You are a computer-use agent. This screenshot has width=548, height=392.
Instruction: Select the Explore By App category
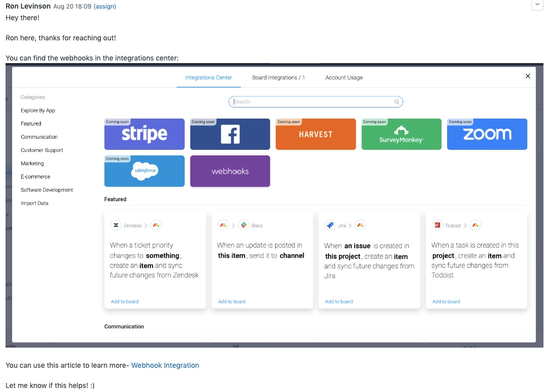[38, 110]
